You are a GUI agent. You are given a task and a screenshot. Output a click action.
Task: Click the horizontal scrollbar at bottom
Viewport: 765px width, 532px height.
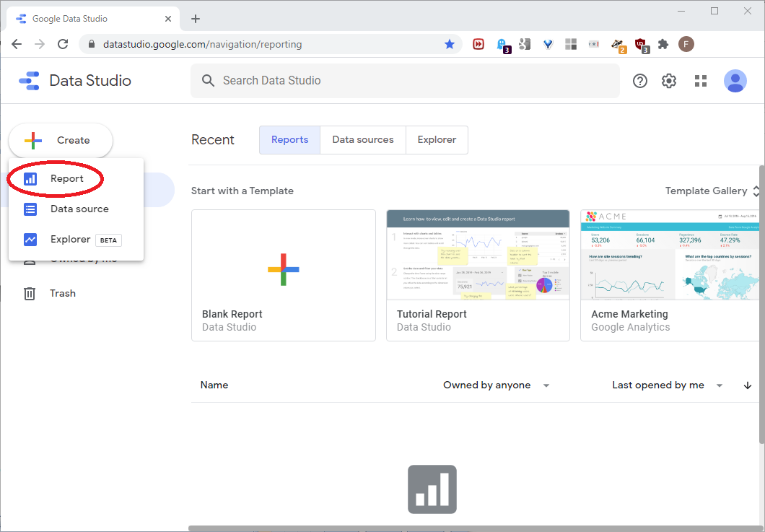coord(473,528)
